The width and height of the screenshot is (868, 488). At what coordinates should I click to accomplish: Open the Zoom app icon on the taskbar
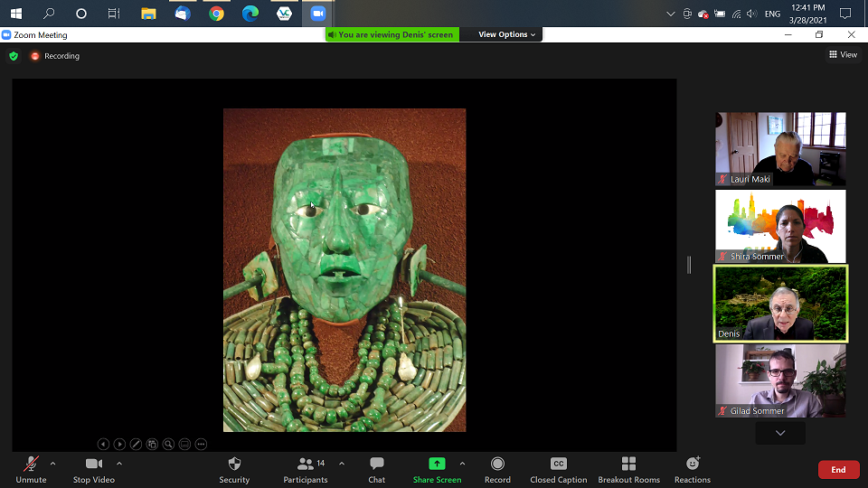click(x=317, y=14)
